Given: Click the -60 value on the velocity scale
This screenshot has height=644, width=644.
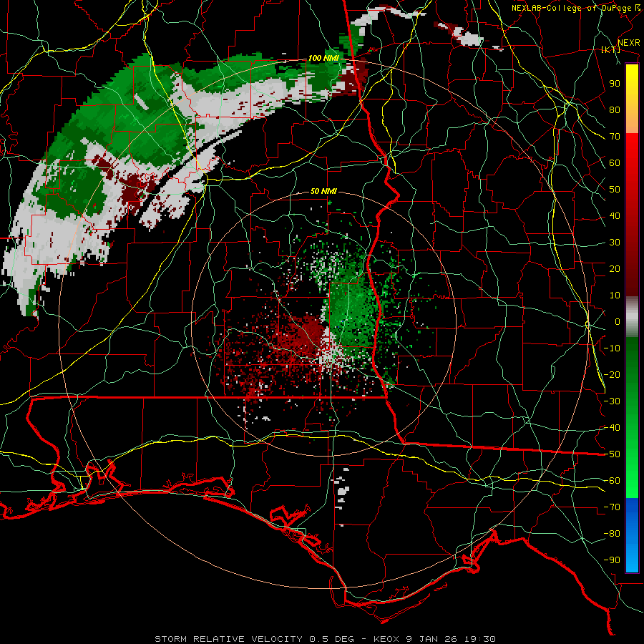Looking at the screenshot, I should point(612,481).
